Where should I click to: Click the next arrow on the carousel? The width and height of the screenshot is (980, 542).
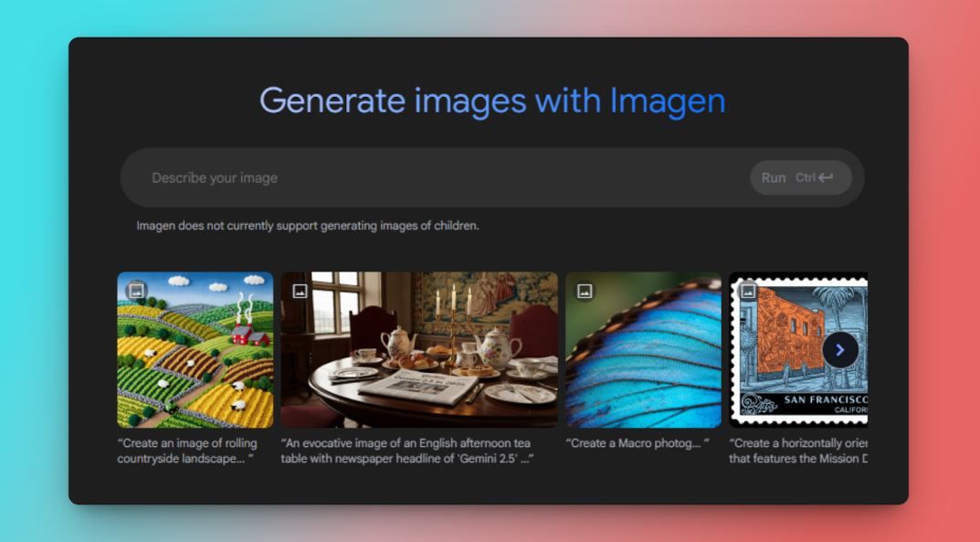click(x=840, y=350)
